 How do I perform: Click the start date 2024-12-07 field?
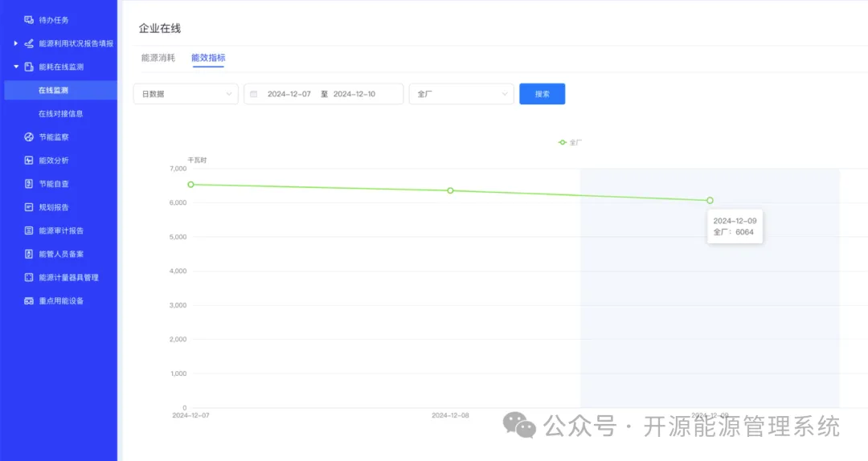point(289,94)
